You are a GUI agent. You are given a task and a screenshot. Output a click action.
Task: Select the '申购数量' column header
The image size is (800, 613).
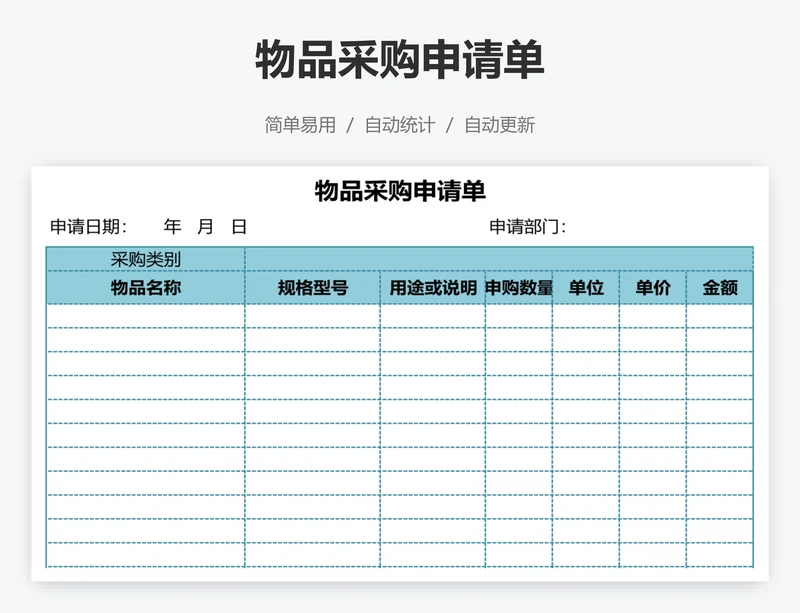[x=519, y=288]
